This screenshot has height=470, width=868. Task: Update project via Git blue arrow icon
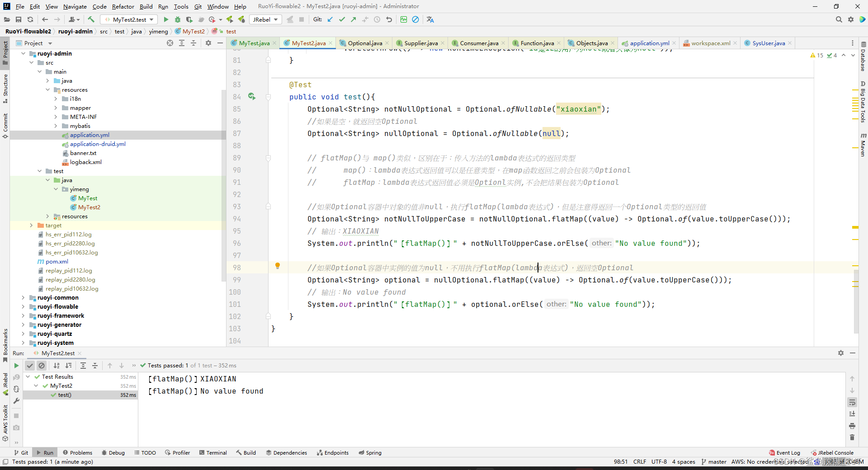pos(330,19)
